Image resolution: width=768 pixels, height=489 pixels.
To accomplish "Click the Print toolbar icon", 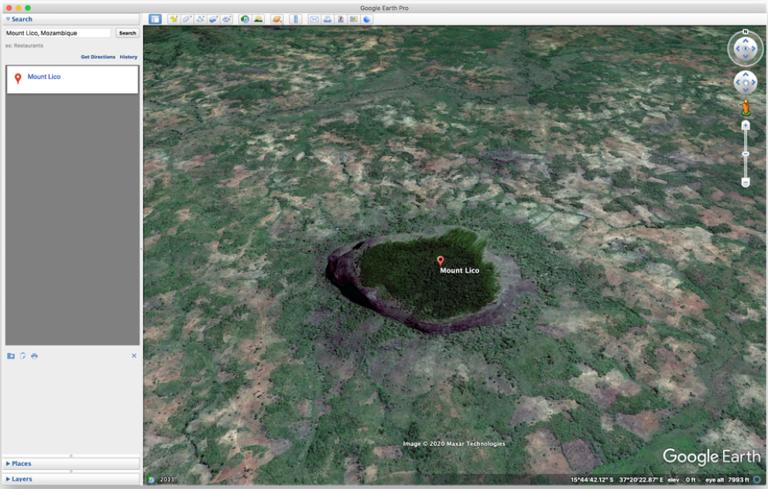I will tap(327, 19).
